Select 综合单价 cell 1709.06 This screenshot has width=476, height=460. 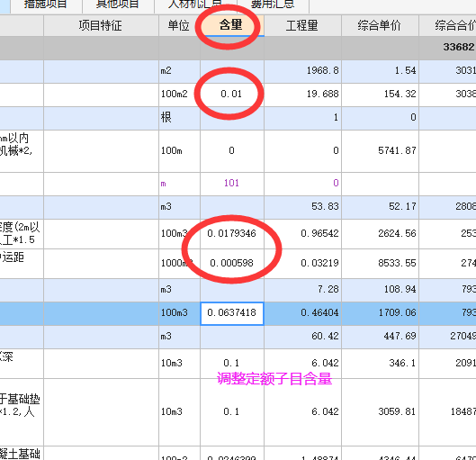[x=380, y=313]
